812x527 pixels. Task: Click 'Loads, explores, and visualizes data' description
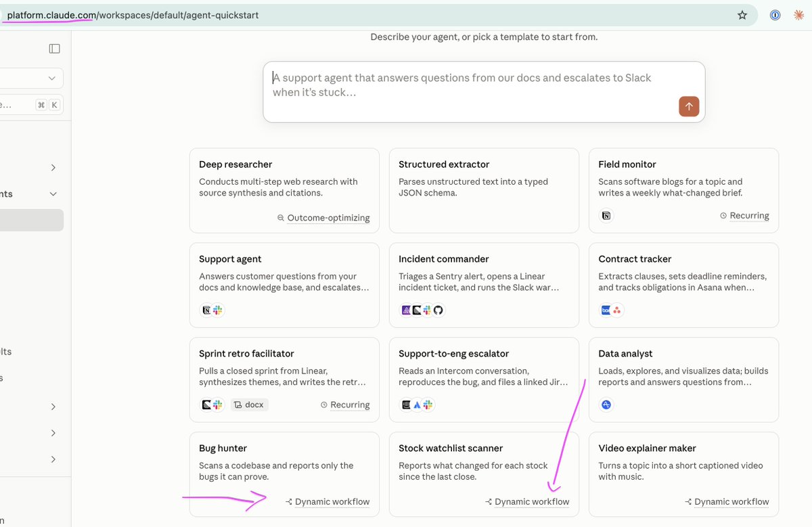pos(683,377)
